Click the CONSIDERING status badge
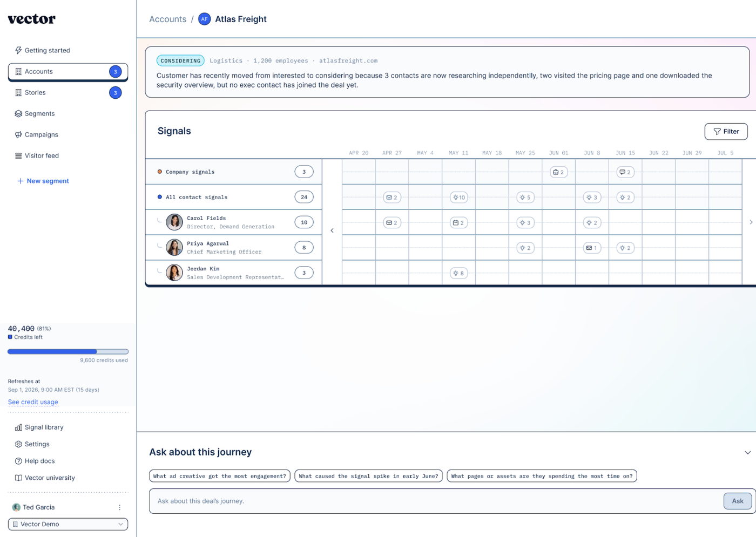Viewport: 756px width, 537px height. click(x=180, y=61)
